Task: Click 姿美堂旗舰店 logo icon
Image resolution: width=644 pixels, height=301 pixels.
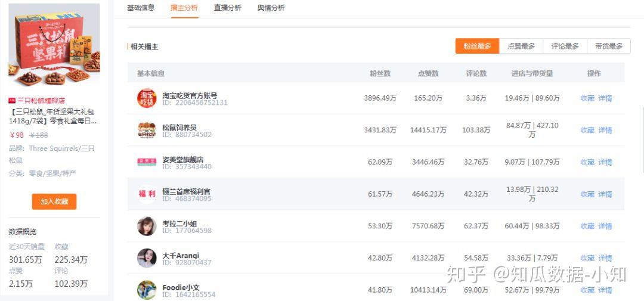Action: pyautogui.click(x=146, y=162)
